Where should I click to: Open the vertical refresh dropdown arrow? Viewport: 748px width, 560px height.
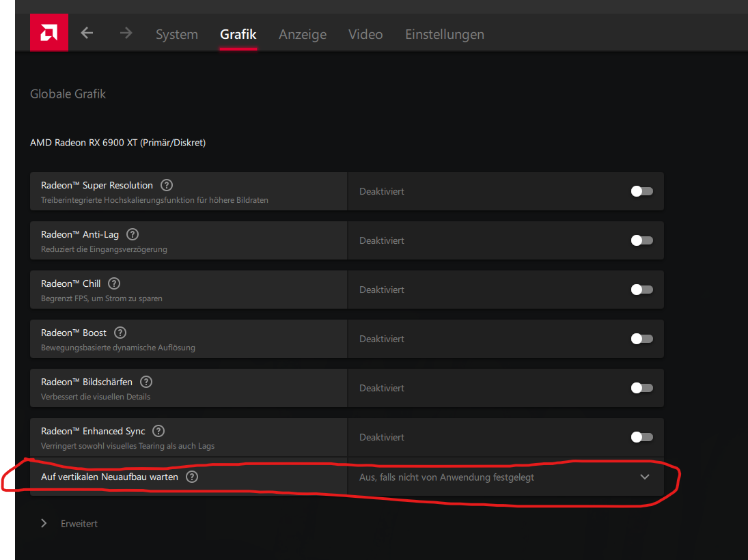(x=644, y=477)
